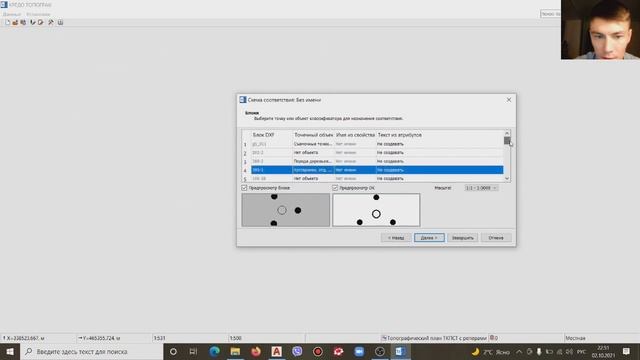The height and width of the screenshot is (360, 640).
Task: Click the active Credo app taskbar icon
Action: click(400, 351)
